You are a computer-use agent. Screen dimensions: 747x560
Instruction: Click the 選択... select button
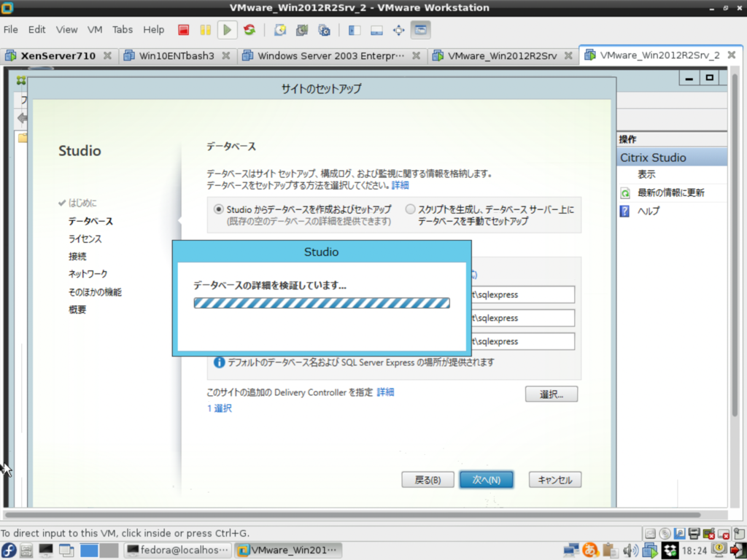click(551, 394)
